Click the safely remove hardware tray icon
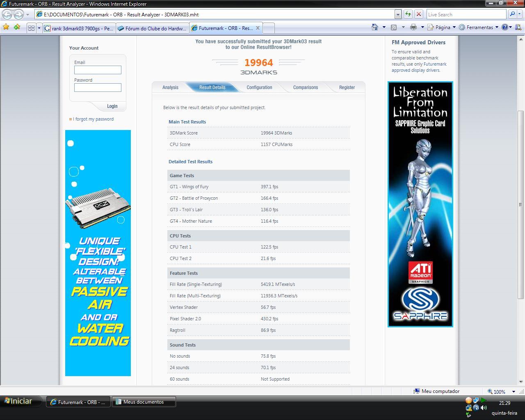 pos(469,415)
